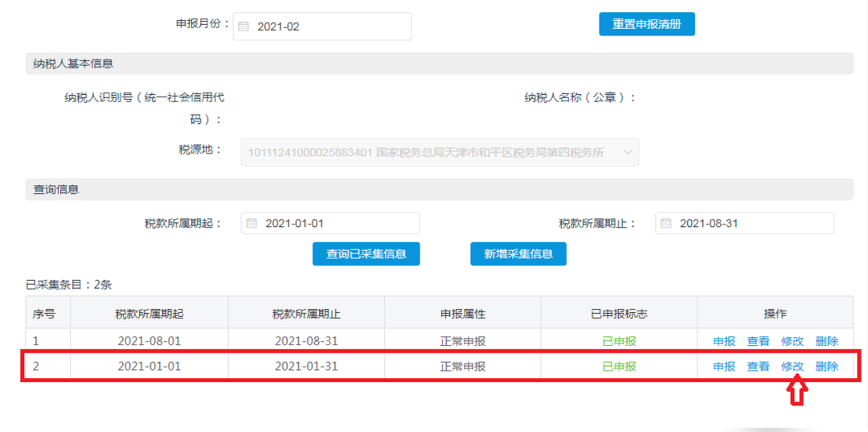This screenshot has width=868, height=432.
Task: Click 申报 link in row 1
Action: click(724, 341)
